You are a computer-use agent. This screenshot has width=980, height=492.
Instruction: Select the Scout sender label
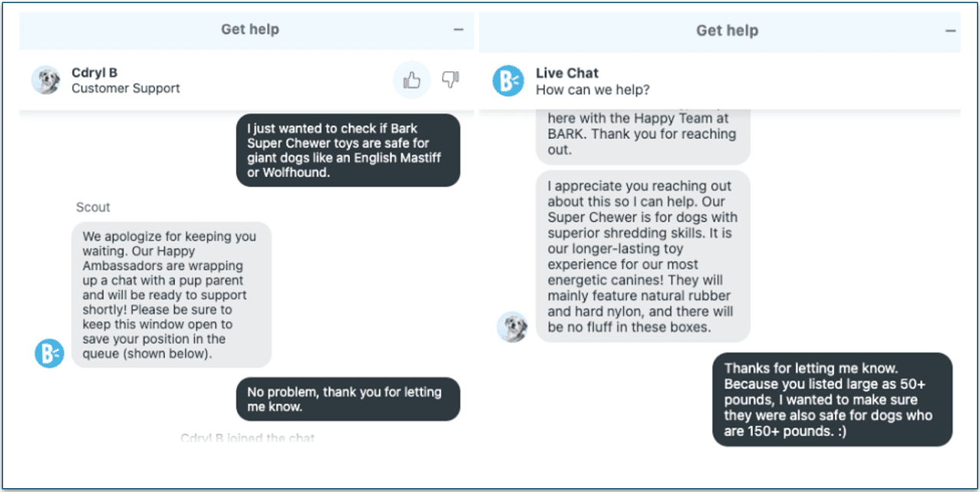click(x=92, y=206)
